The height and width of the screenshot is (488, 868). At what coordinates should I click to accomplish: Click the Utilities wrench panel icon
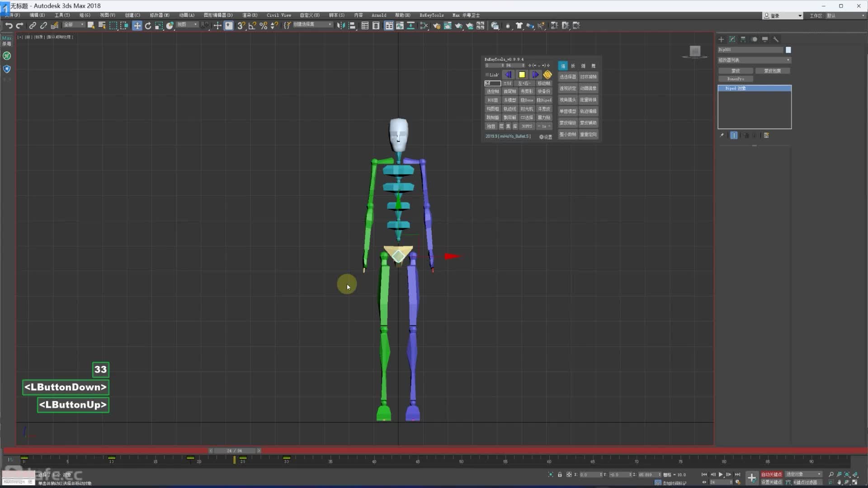coord(776,39)
